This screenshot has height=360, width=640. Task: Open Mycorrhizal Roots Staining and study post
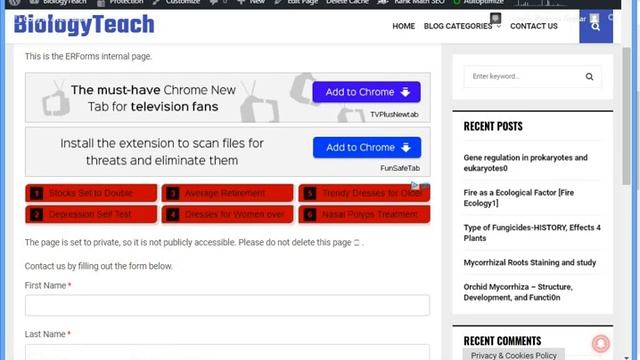pos(530,262)
